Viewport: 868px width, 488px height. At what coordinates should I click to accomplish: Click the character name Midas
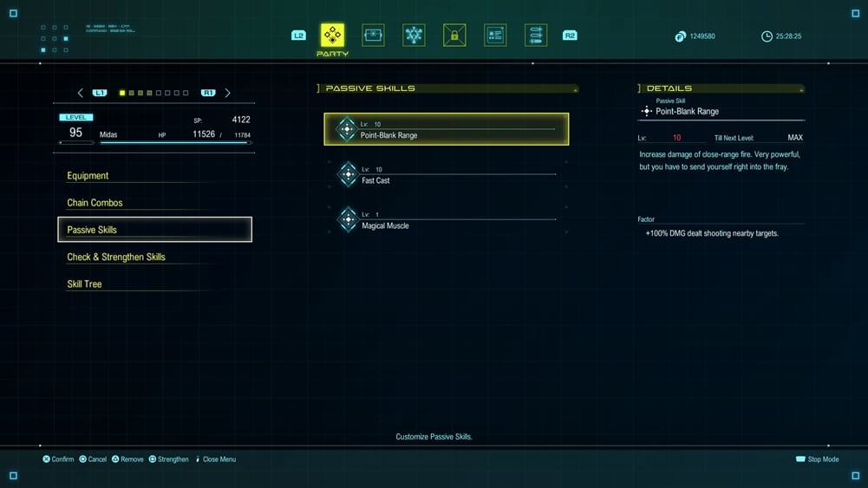[x=108, y=134]
